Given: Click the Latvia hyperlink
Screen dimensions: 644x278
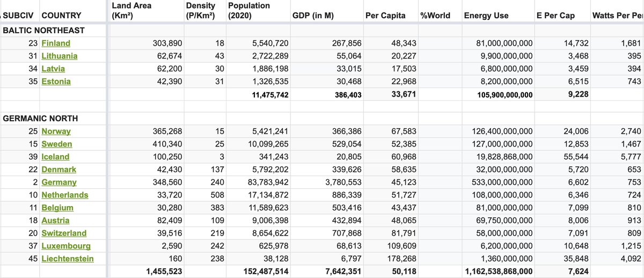Looking at the screenshot, I should 53,69.
